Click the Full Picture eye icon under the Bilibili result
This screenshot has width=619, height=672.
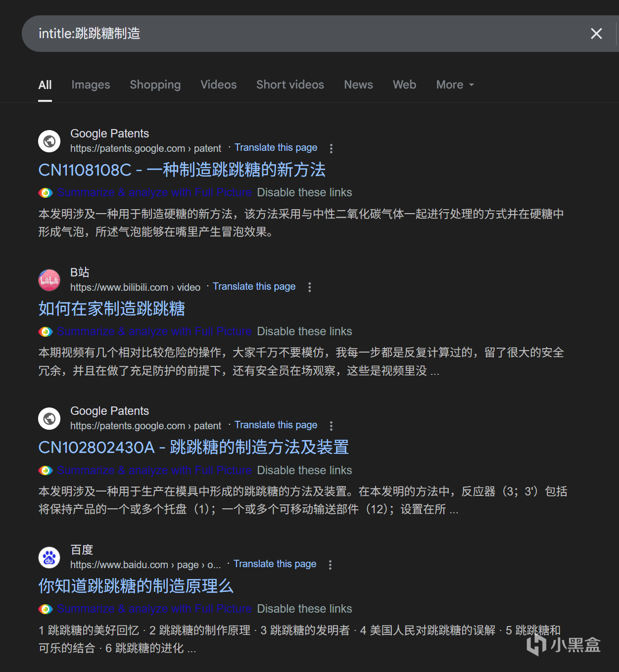click(46, 332)
